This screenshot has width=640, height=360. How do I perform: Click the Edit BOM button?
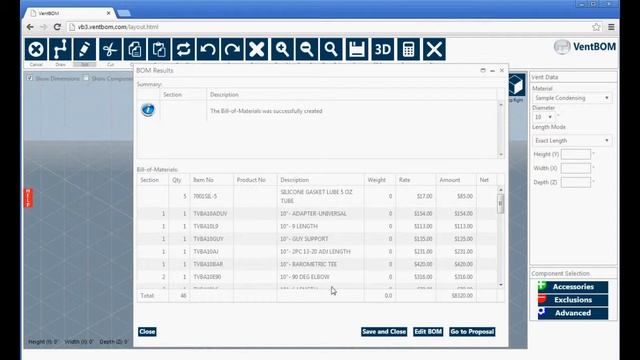[x=428, y=332]
